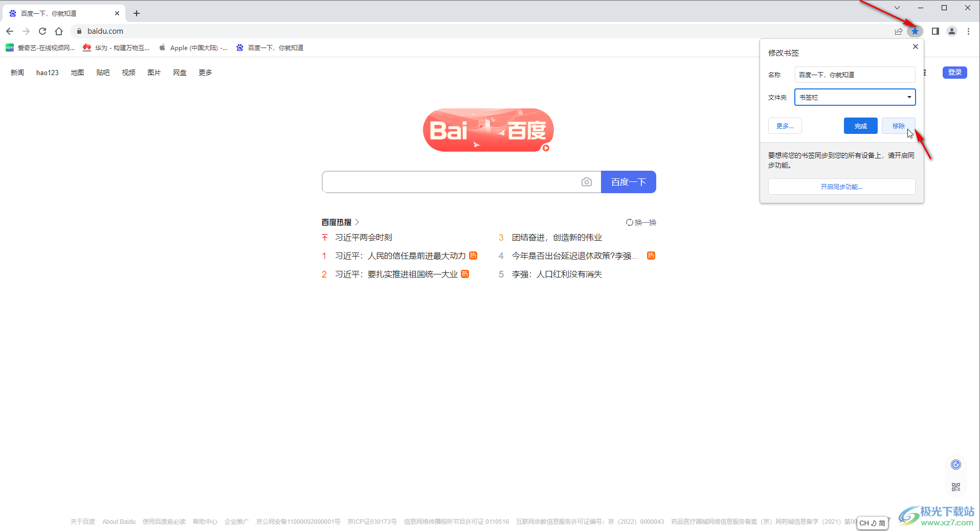The width and height of the screenshot is (980, 531).
Task: Open Chrome three-dot menu
Action: [x=968, y=31]
